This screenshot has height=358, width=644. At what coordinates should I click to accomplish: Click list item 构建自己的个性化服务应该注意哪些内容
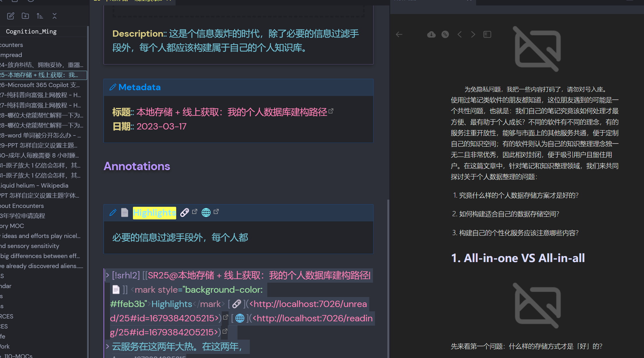point(519,233)
